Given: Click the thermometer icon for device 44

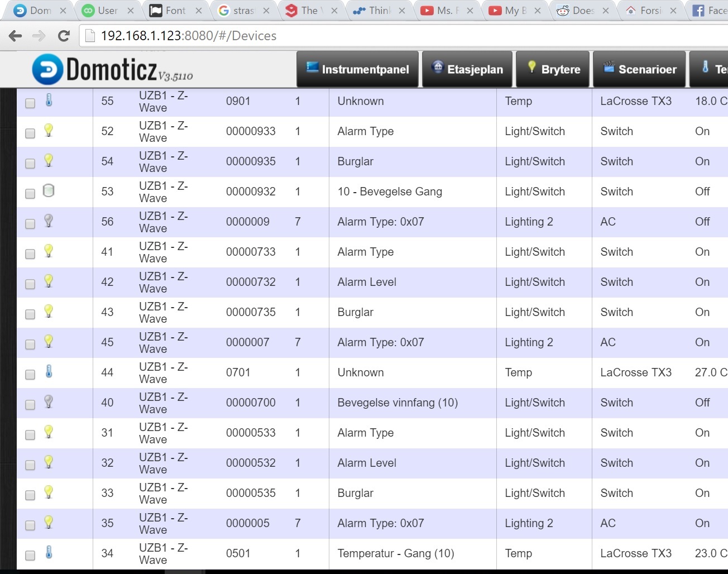Looking at the screenshot, I should tap(49, 372).
